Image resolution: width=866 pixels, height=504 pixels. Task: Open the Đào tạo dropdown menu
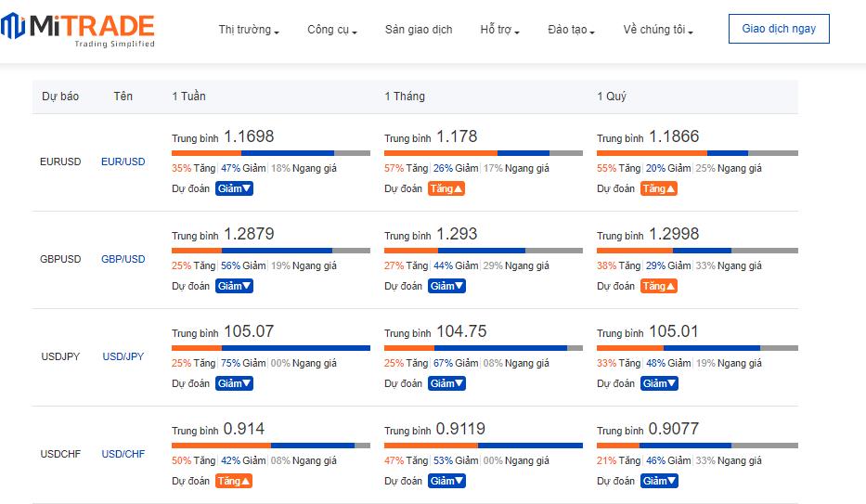tap(571, 30)
